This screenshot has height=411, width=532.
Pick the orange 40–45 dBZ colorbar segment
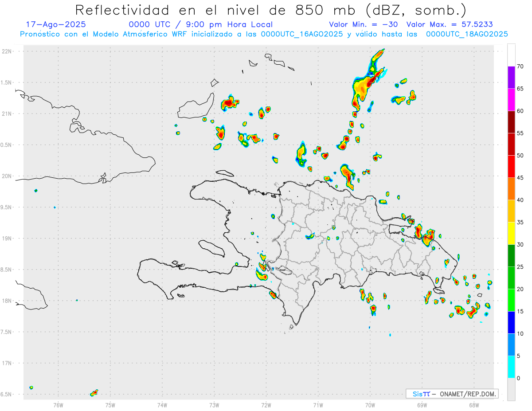[x=511, y=189]
